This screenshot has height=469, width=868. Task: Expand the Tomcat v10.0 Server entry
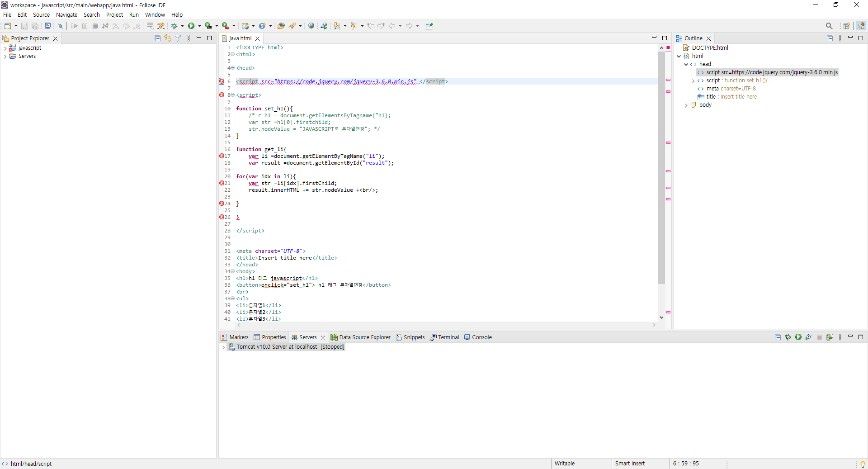pyautogui.click(x=223, y=347)
